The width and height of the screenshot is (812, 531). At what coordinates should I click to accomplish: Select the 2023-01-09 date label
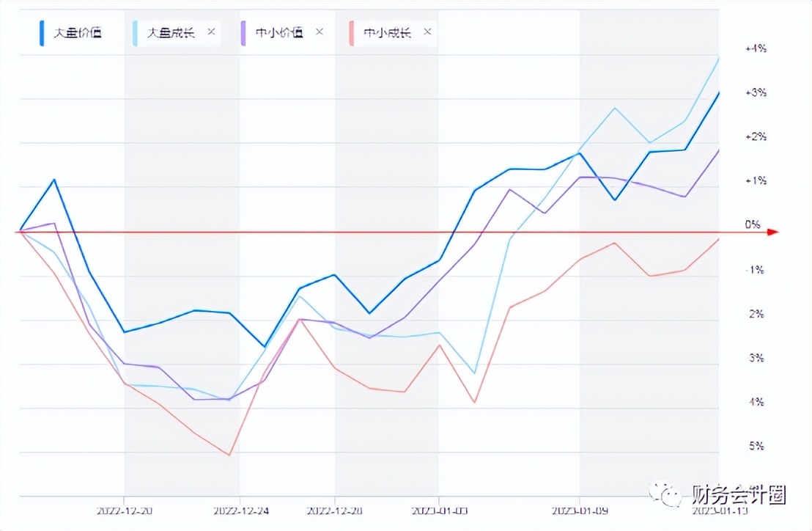pyautogui.click(x=580, y=510)
